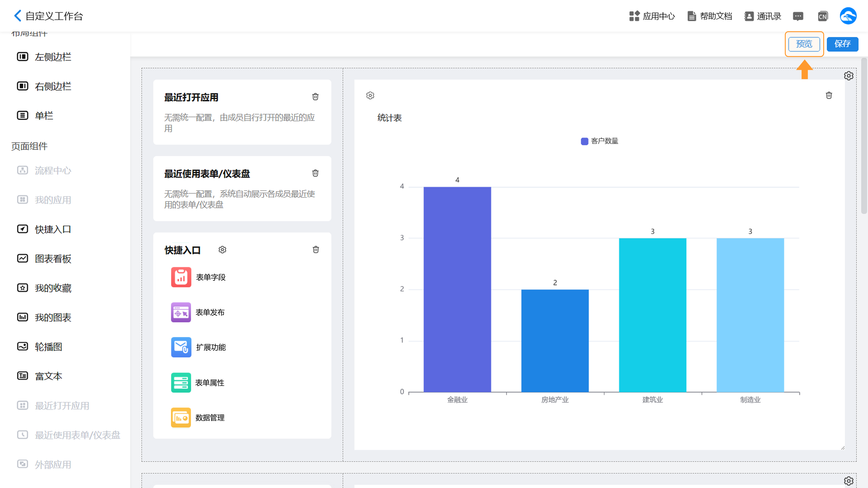Click the 最近使用表单/仪表盘 card title
868x488 pixels.
tap(207, 174)
